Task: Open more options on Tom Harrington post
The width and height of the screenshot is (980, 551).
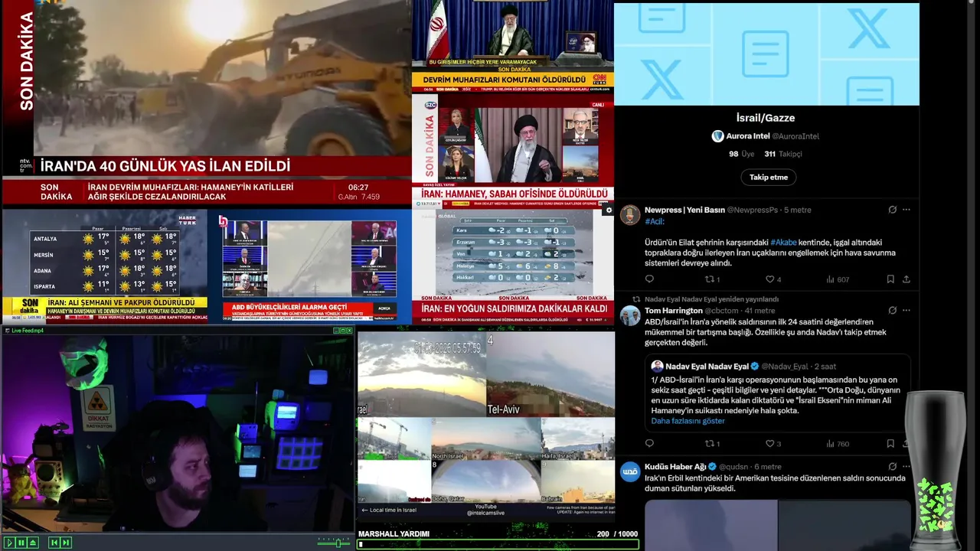Action: click(906, 311)
